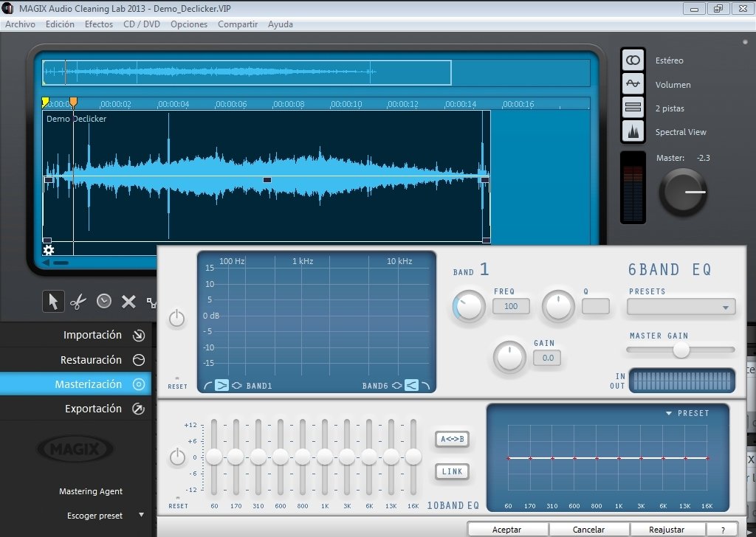Click the 600 Hz fader knob
Viewport: 756px width, 537px height.
[281, 457]
